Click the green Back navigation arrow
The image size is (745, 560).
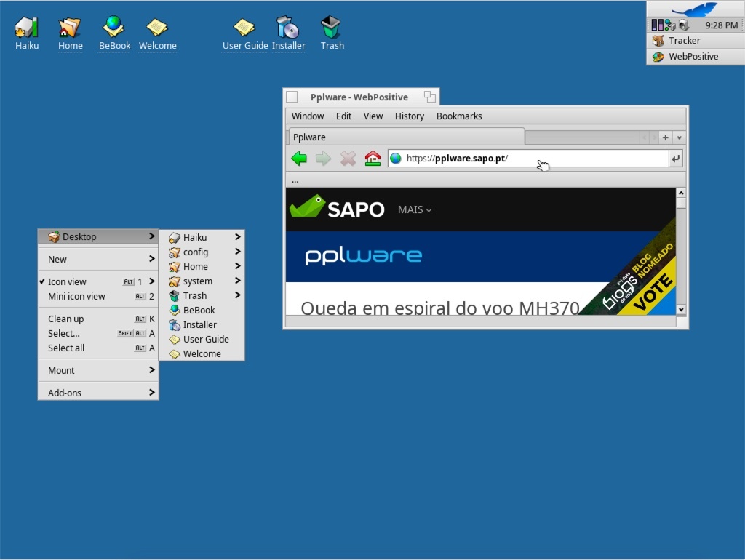299,158
